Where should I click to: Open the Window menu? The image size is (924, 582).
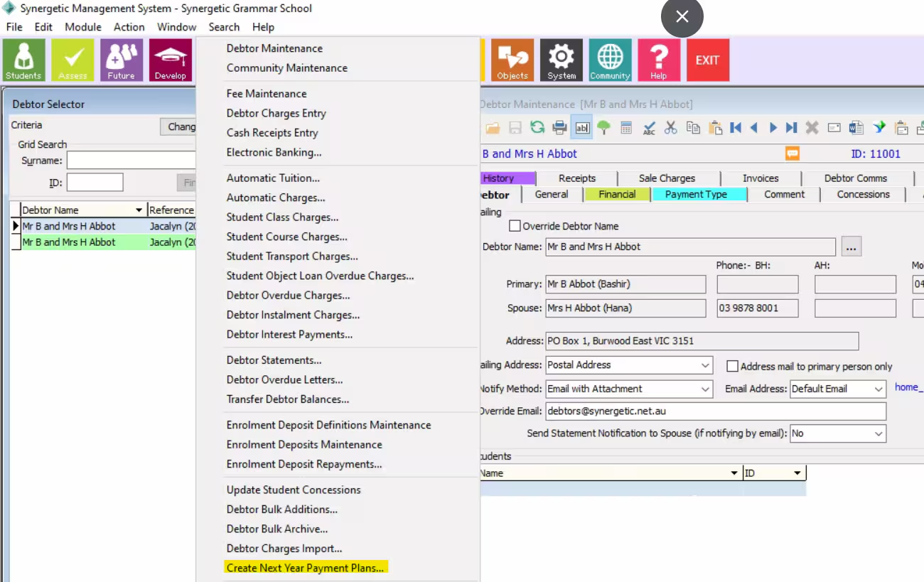point(177,27)
